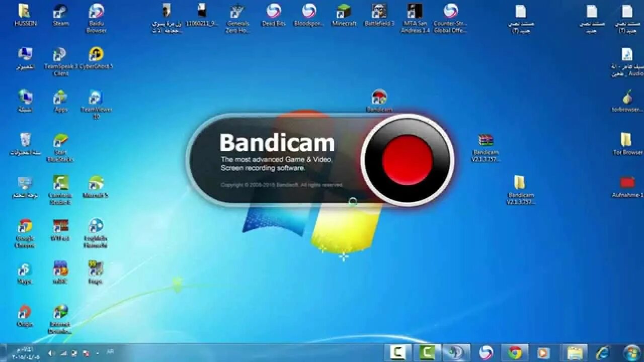This screenshot has height=362, width=644.
Task: Launch the Start BlueStacks shortcut
Action: [x=60, y=147]
